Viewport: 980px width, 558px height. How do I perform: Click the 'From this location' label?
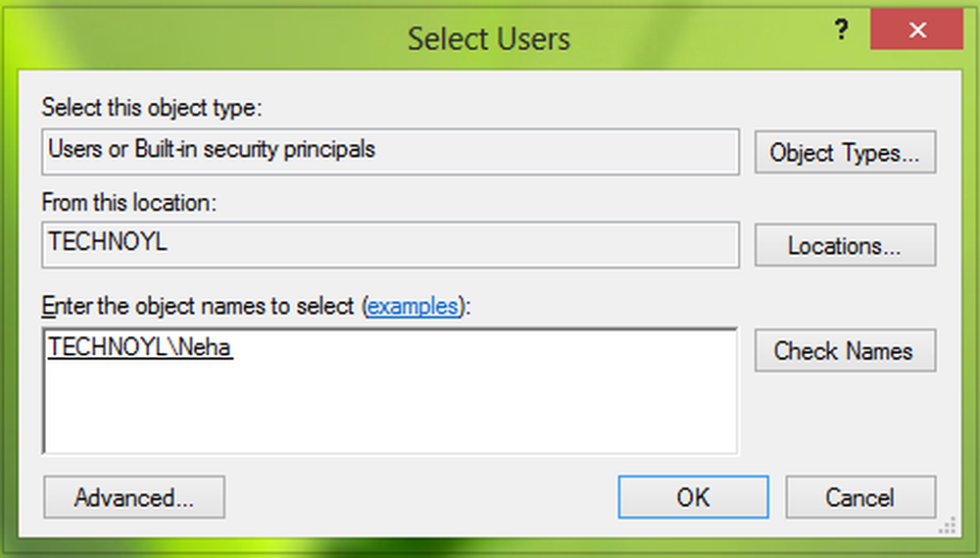click(x=128, y=203)
